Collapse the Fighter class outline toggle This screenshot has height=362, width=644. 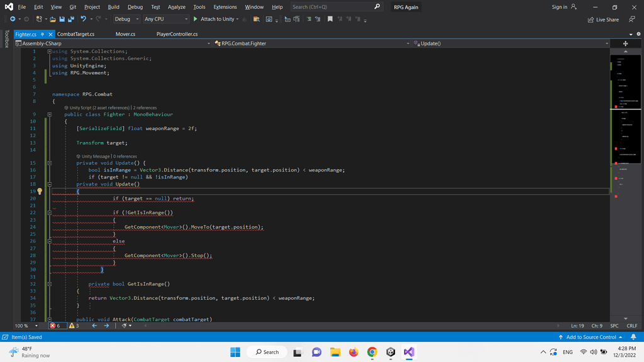click(49, 114)
